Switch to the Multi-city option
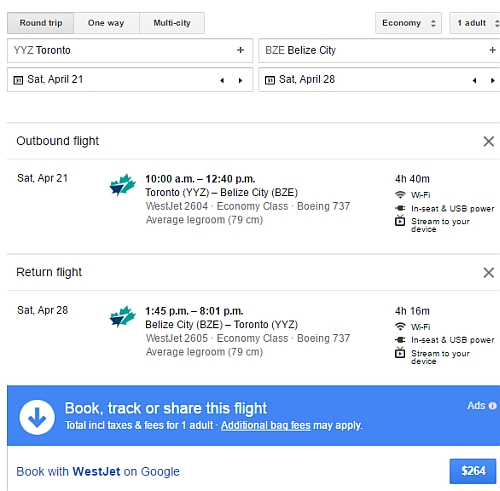Image resolution: width=500 pixels, height=491 pixels. click(x=172, y=23)
